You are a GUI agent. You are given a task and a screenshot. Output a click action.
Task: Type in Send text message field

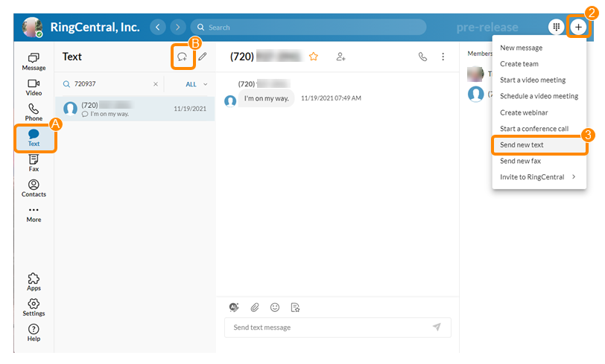click(x=328, y=328)
